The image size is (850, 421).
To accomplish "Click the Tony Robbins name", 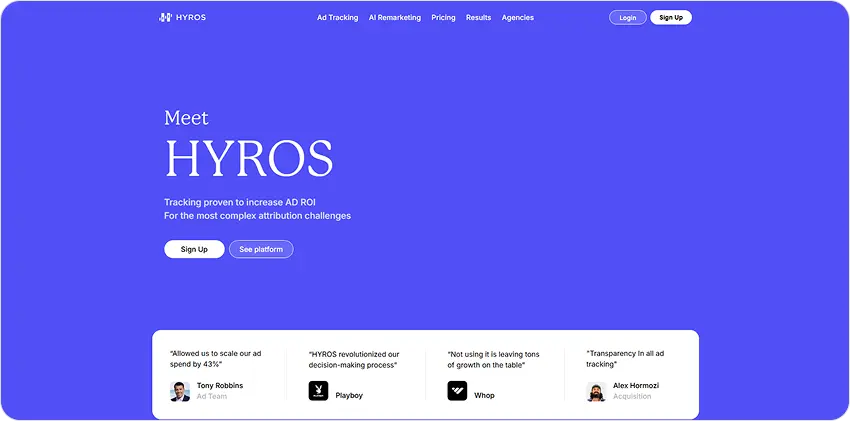I will coord(220,386).
